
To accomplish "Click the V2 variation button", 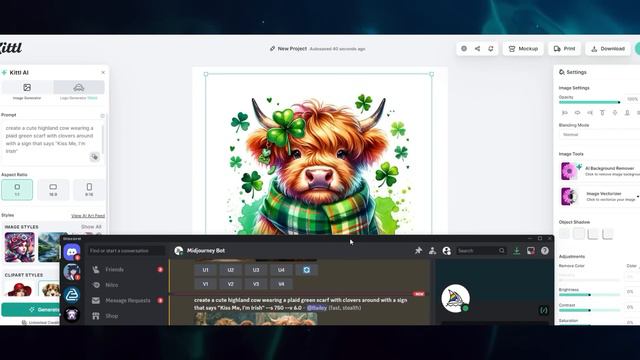I will 231,284.
